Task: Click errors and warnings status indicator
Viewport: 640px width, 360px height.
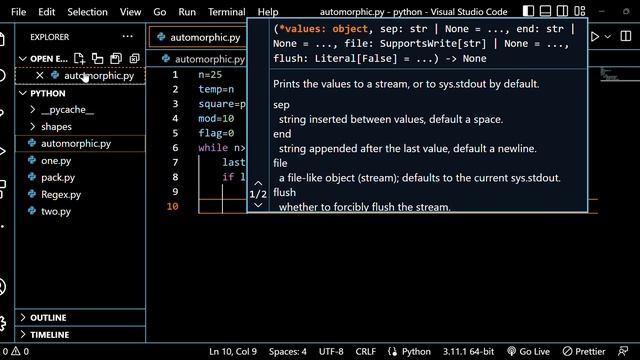Action: click(x=16, y=351)
